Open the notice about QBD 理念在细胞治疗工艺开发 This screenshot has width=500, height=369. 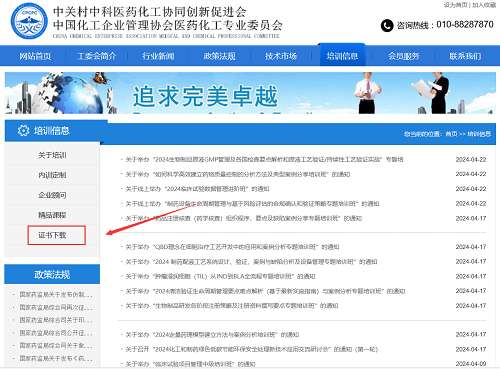232,247
